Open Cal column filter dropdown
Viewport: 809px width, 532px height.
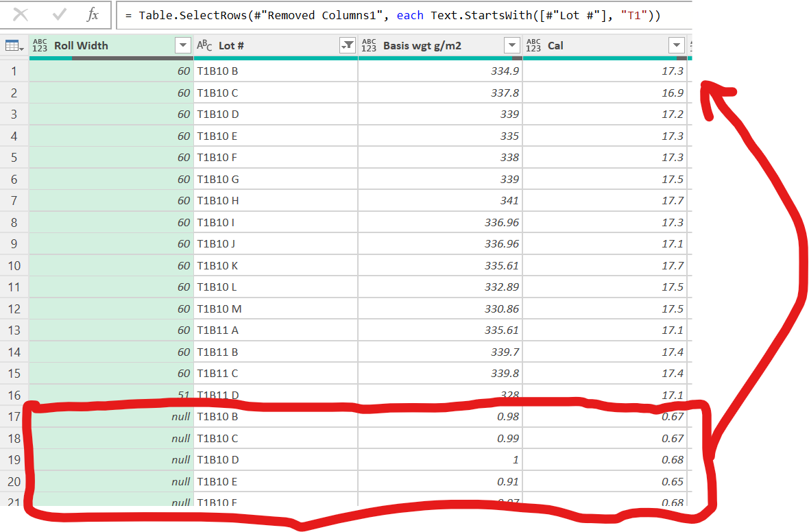(x=677, y=45)
